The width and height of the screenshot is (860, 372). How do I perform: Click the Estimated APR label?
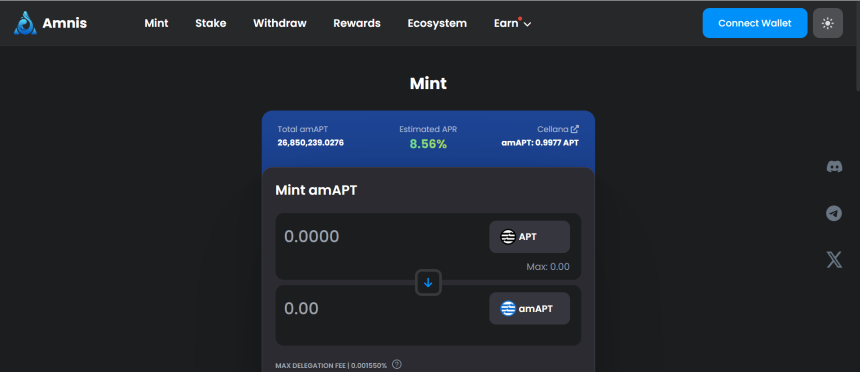coord(428,129)
